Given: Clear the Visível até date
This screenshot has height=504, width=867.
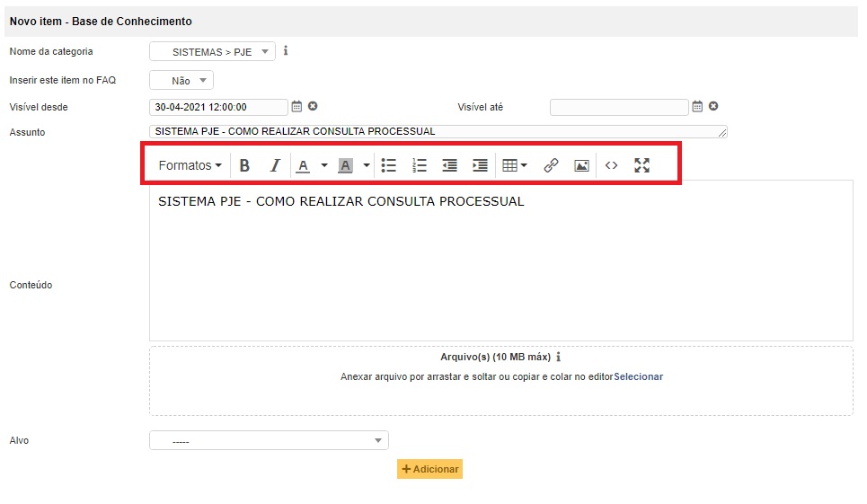Looking at the screenshot, I should pyautogui.click(x=713, y=106).
